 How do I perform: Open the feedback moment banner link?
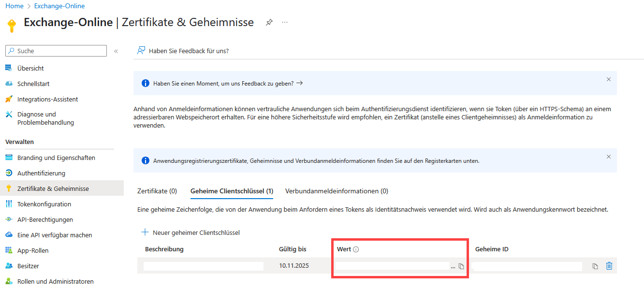(x=228, y=83)
